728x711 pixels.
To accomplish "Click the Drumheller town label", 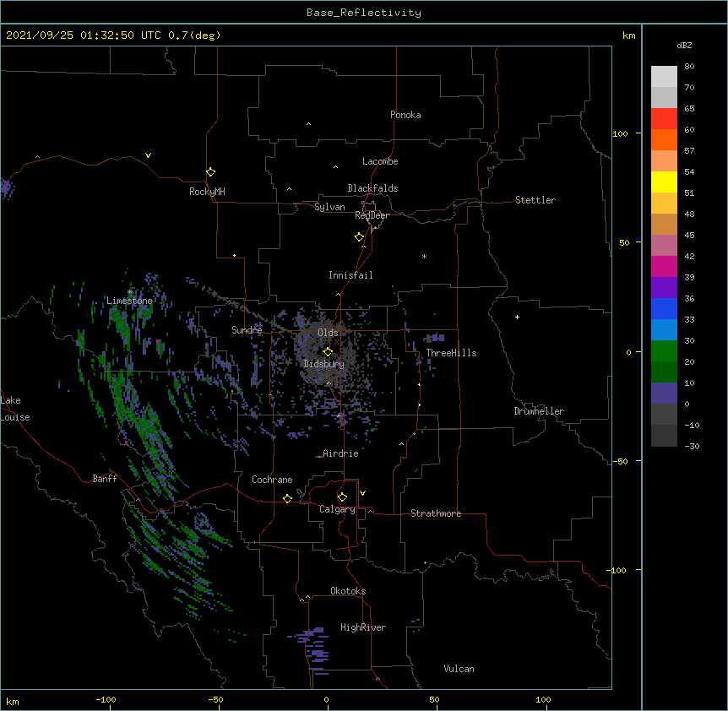I will click(x=539, y=411).
